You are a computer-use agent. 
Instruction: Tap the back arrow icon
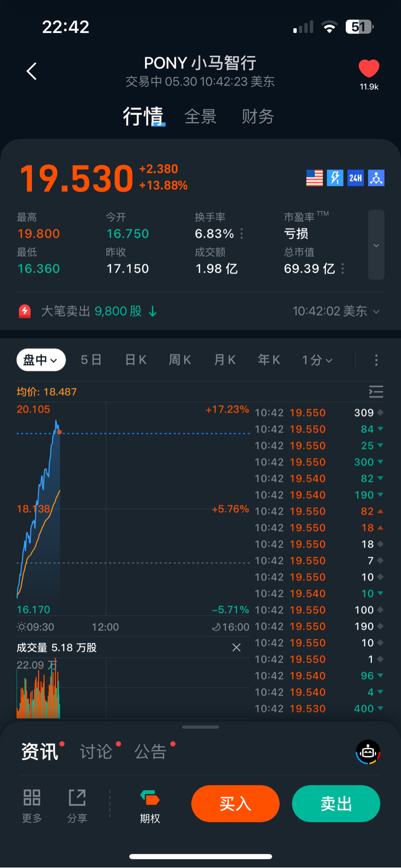(x=32, y=71)
